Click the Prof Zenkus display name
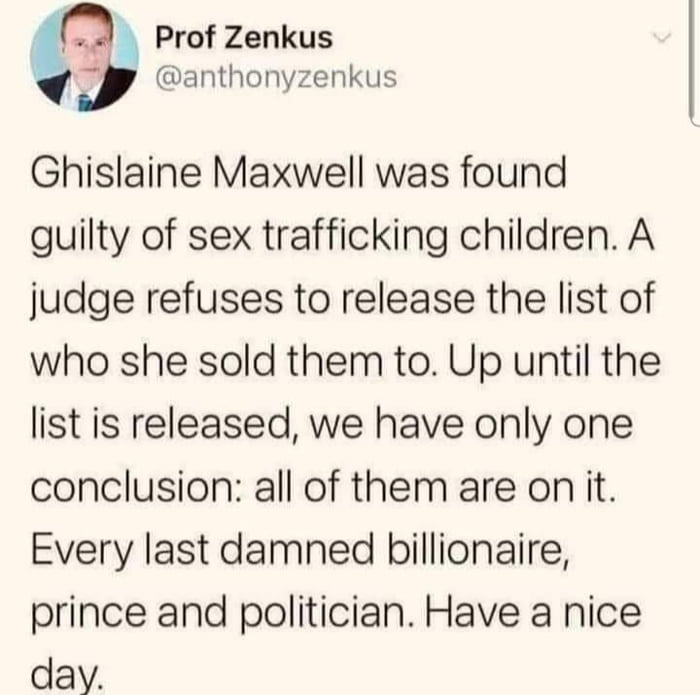This screenshot has height=695, width=700. click(x=244, y=39)
